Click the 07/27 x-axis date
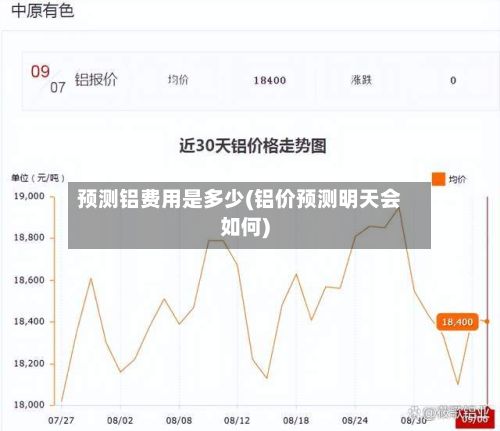 61,420
